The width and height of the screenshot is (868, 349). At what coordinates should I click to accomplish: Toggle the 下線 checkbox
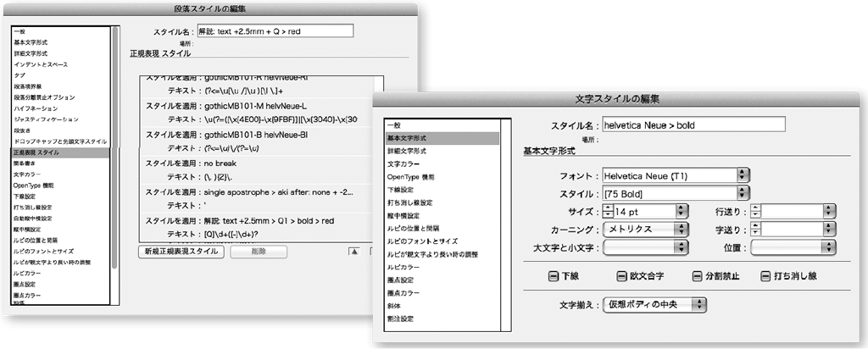click(x=553, y=275)
